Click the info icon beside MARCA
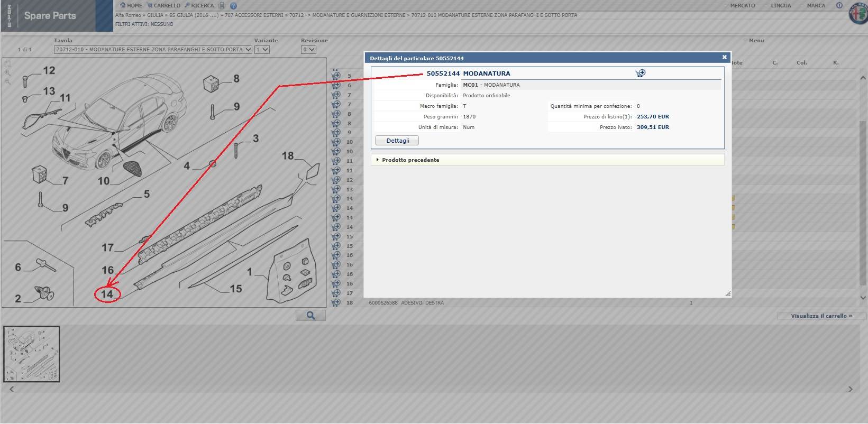Viewport: 868px width, 424px height. click(x=839, y=6)
